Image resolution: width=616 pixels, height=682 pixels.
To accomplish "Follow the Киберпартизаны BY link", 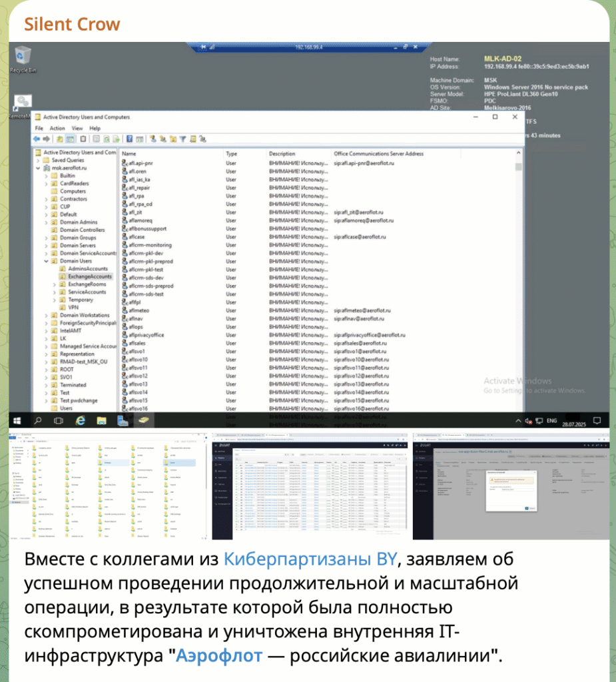I will point(310,559).
